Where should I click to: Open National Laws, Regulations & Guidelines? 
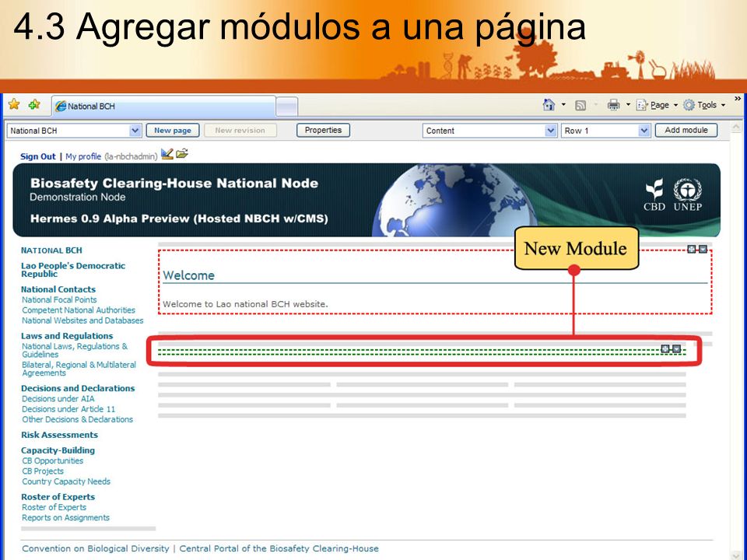coord(75,351)
